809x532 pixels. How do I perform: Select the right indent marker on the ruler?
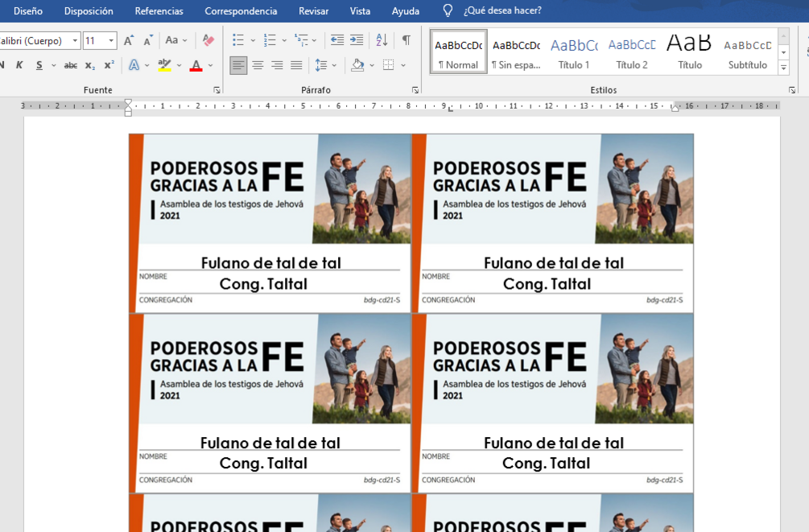(x=675, y=107)
